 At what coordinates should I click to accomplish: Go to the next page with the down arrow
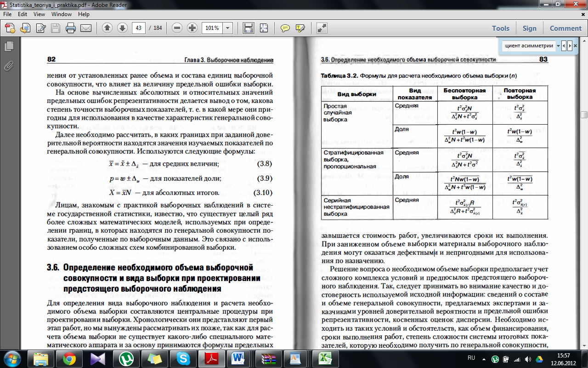(x=122, y=28)
